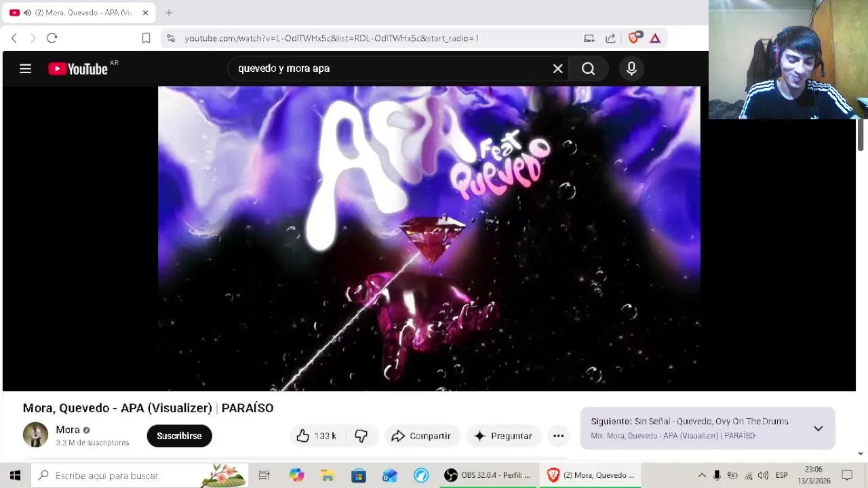
Task: Open the cast media icon in the address bar
Action: (x=589, y=38)
